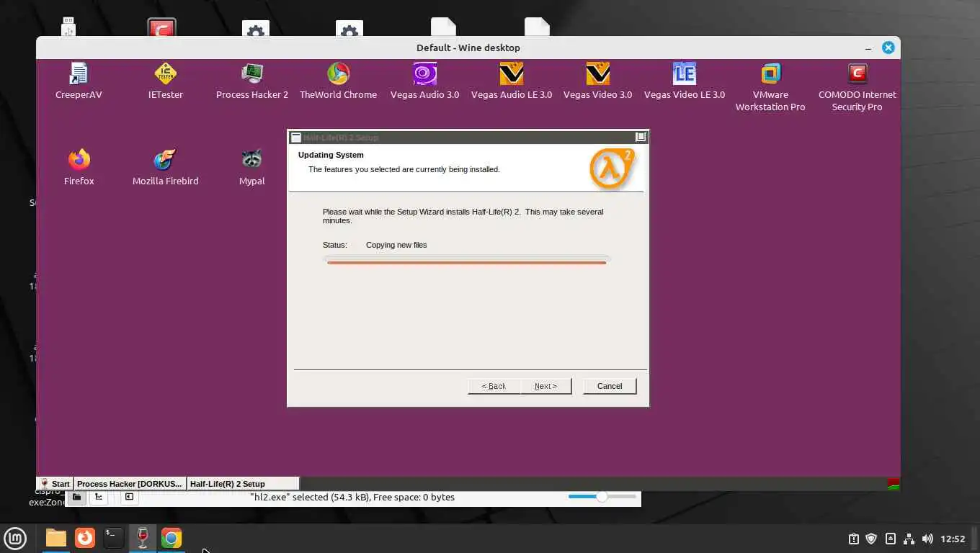This screenshot has height=553, width=980.
Task: Click the Next button in setup wizard
Action: pyautogui.click(x=545, y=386)
